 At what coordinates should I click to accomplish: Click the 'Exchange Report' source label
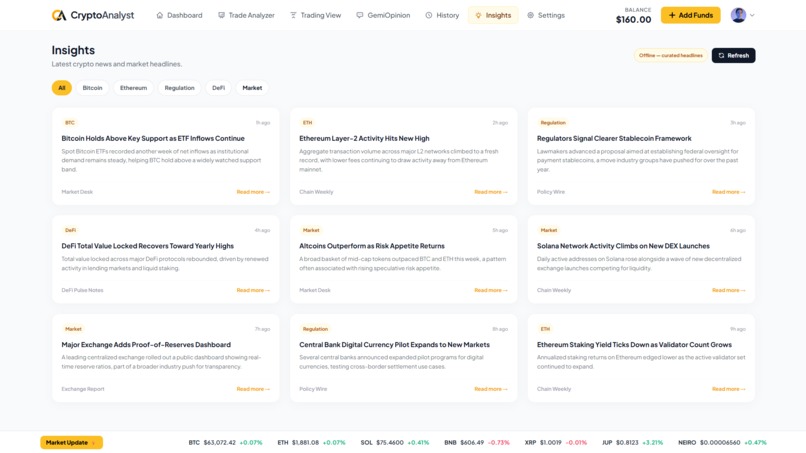coord(83,389)
